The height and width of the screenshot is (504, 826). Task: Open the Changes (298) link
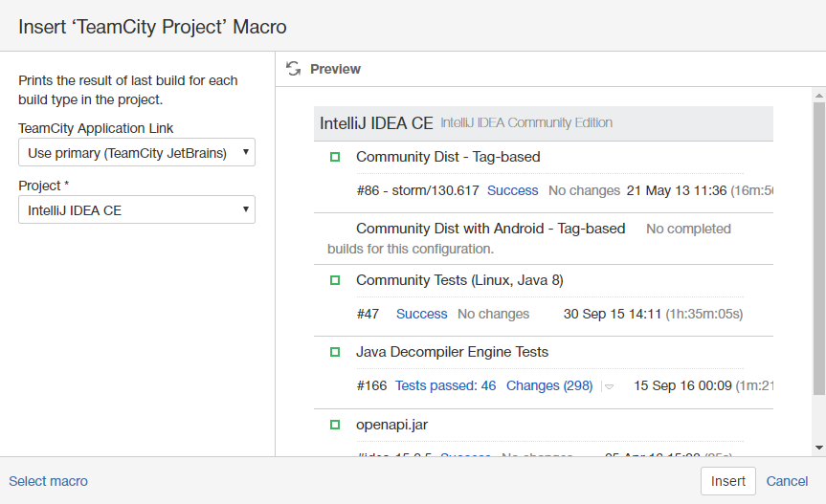tap(549, 385)
